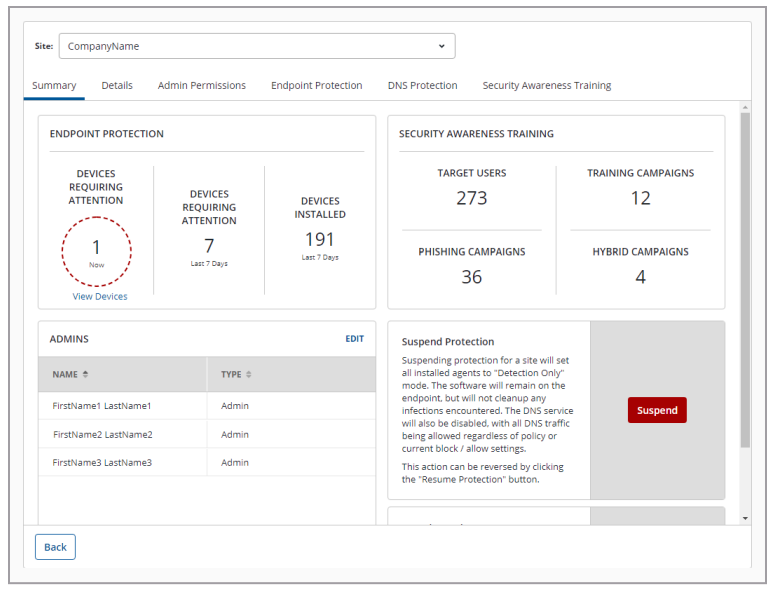The image size is (774, 592).
Task: Click the SECURITY AWARENESS TRAINING panel title
Action: (476, 134)
